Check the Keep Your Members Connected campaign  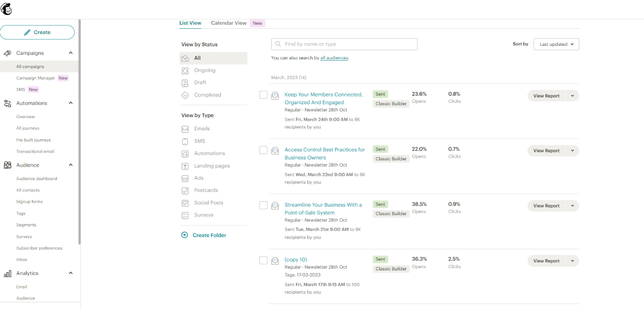(x=264, y=95)
